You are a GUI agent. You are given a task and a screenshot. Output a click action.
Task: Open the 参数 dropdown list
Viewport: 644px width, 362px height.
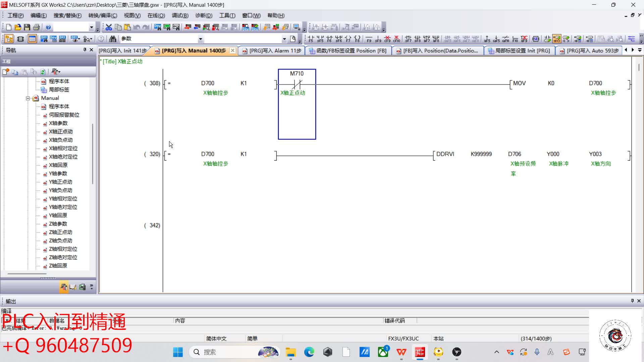coord(200,39)
